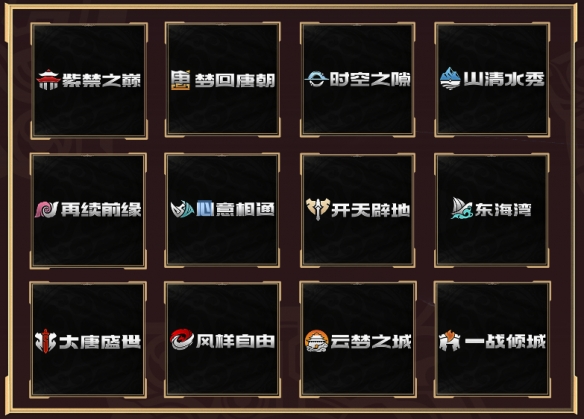The image size is (584, 419).
Task: Click the gold 唐 emblem icon
Action: [x=181, y=80]
